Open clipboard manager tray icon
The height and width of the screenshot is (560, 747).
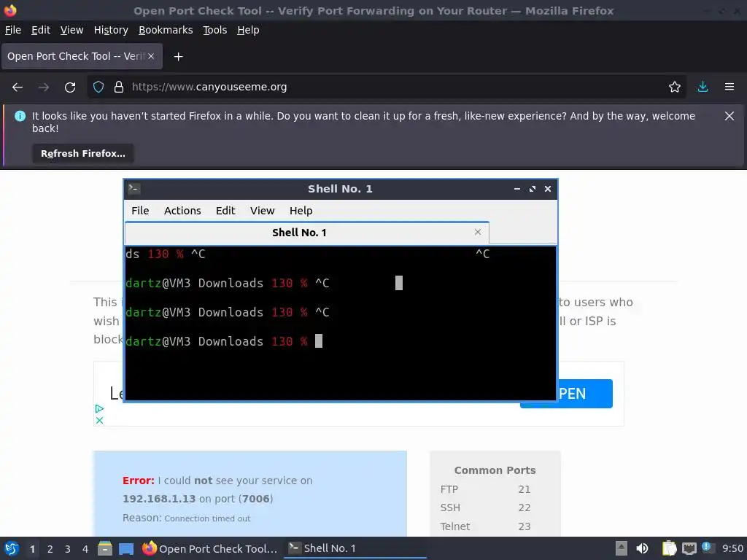pyautogui.click(x=669, y=548)
